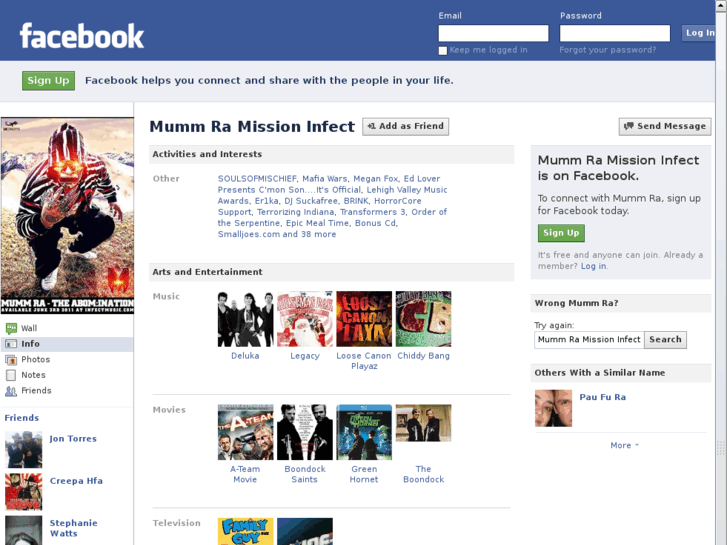Expand the More dropdown under similar names
This screenshot has height=545, width=727.
[625, 445]
